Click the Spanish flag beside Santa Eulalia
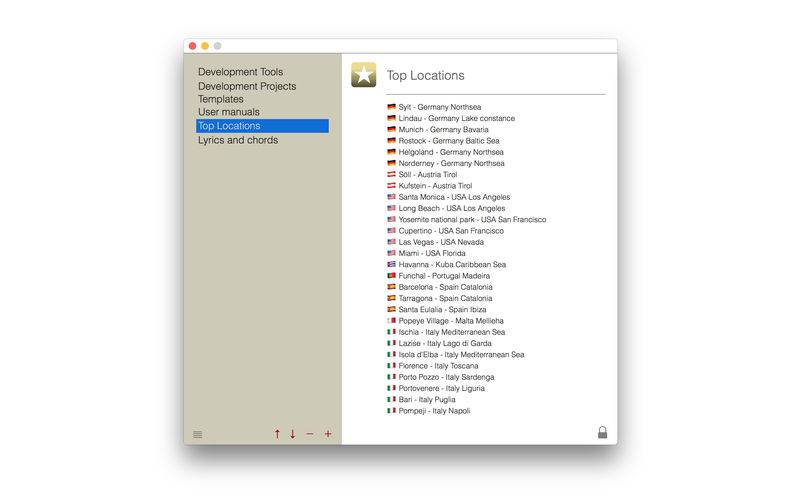The width and height of the screenshot is (800, 500). tap(391, 309)
